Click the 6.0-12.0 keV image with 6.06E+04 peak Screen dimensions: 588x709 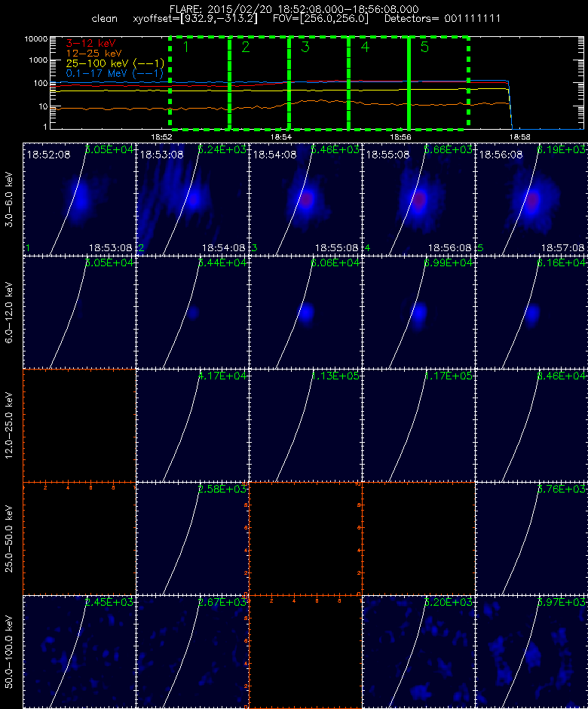click(305, 312)
